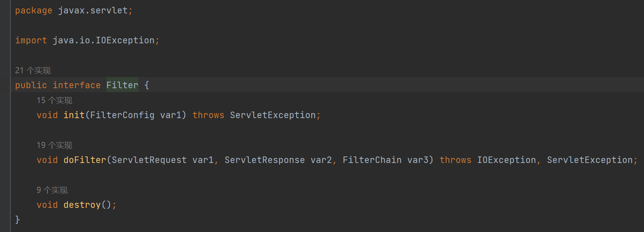Show the "19 个实现" implementations for doFilter
Screen dimensions: 644x232
[x=54, y=145]
